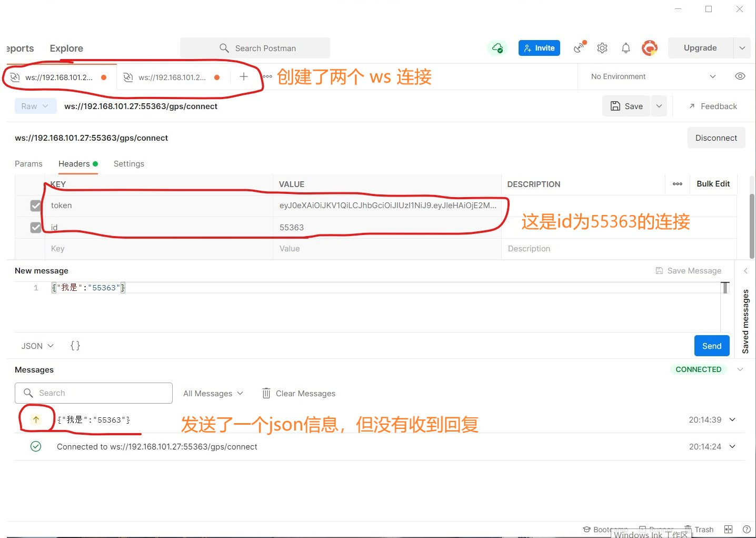The image size is (756, 538).
Task: Expand the sent message at 20:14:39
Action: coord(732,420)
